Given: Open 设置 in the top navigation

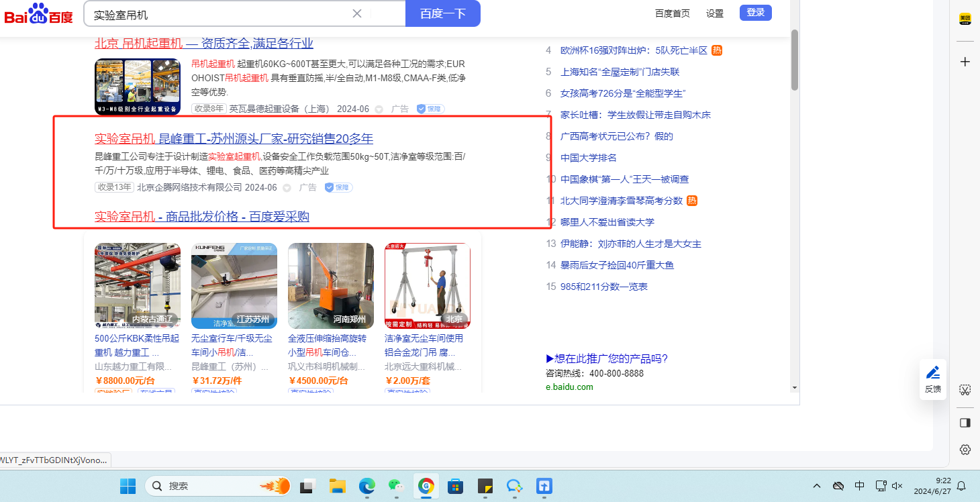Looking at the screenshot, I should coord(715,13).
